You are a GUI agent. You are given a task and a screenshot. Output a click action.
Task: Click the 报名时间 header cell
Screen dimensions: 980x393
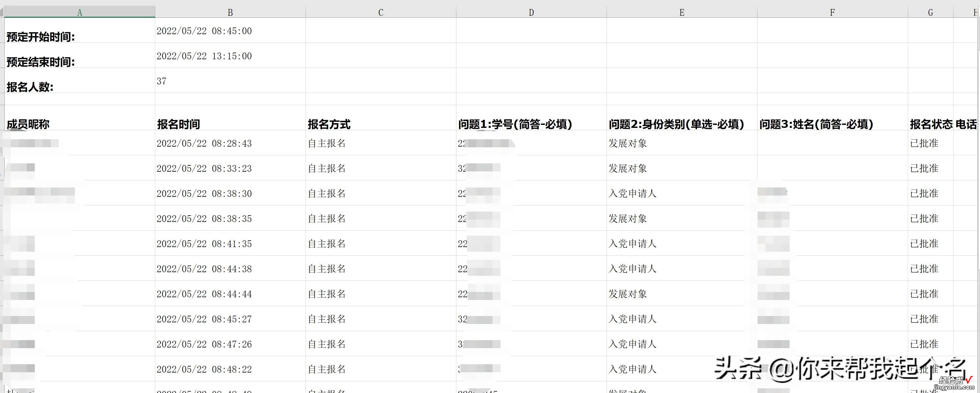click(x=230, y=117)
